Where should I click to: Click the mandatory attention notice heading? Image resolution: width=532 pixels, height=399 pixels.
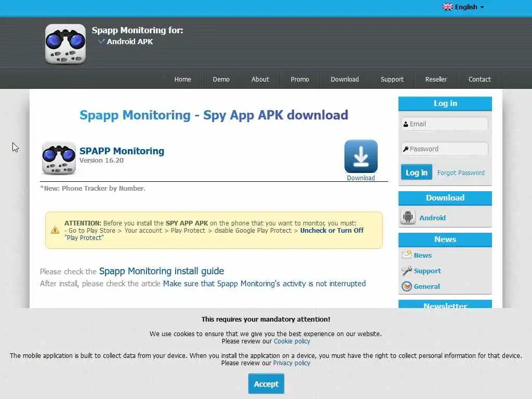(x=265, y=320)
